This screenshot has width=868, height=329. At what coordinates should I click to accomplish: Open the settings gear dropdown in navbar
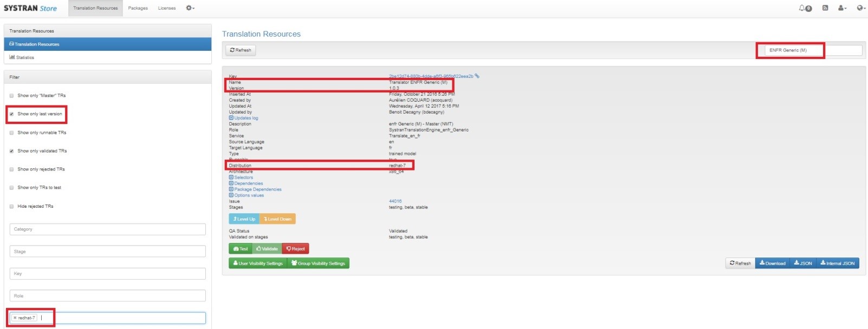pos(190,8)
